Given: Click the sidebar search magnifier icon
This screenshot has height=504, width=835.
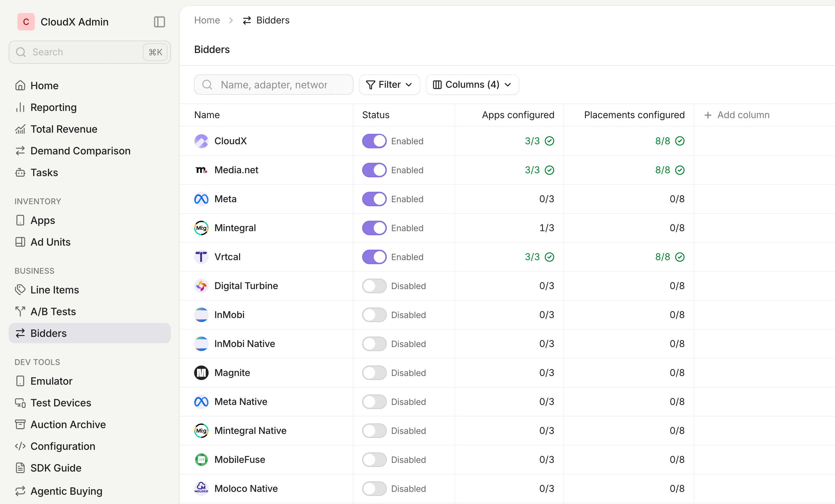Looking at the screenshot, I should click(x=21, y=52).
